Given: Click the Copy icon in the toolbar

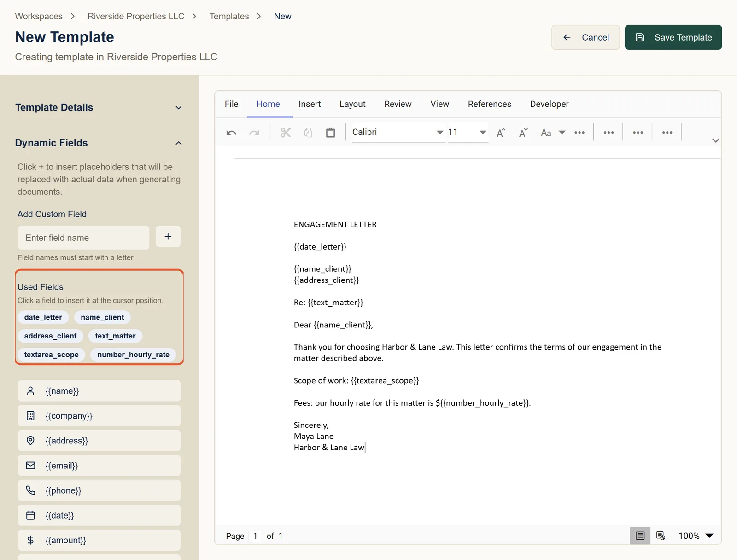Looking at the screenshot, I should (308, 133).
